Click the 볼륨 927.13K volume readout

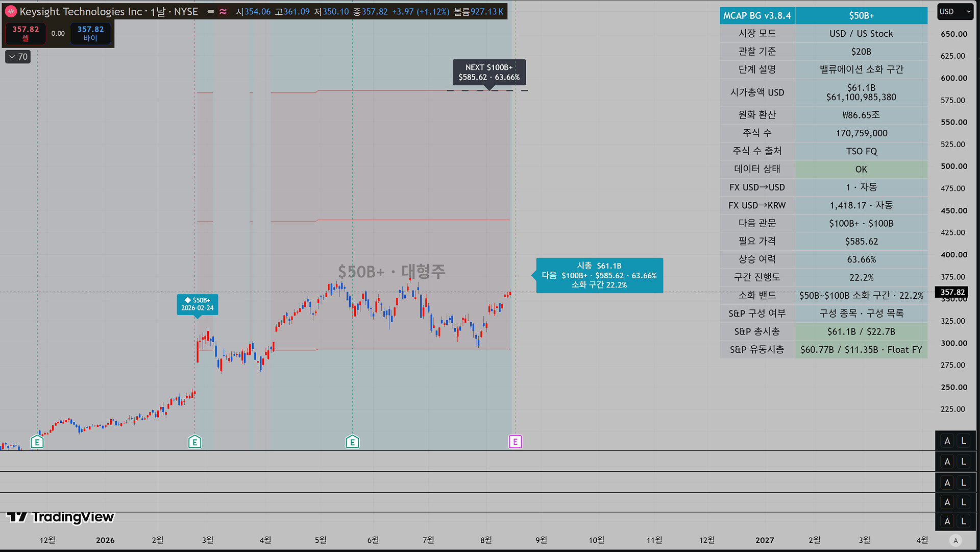pos(478,12)
